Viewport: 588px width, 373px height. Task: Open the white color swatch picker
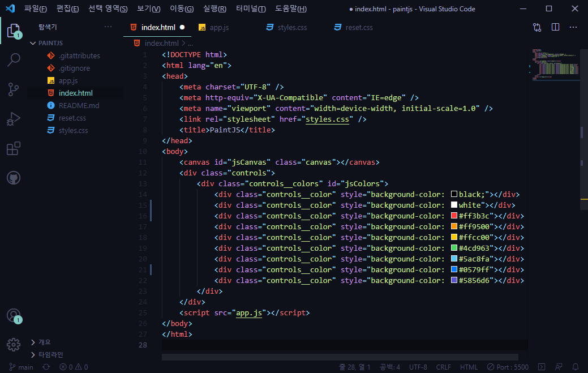[454, 205]
